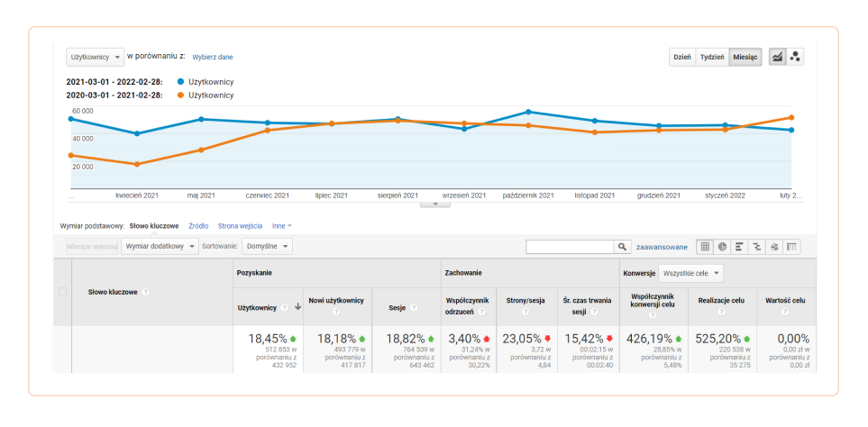This screenshot has width=868, height=427.
Task: Click blue data point for październik 2021
Action: 528,112
